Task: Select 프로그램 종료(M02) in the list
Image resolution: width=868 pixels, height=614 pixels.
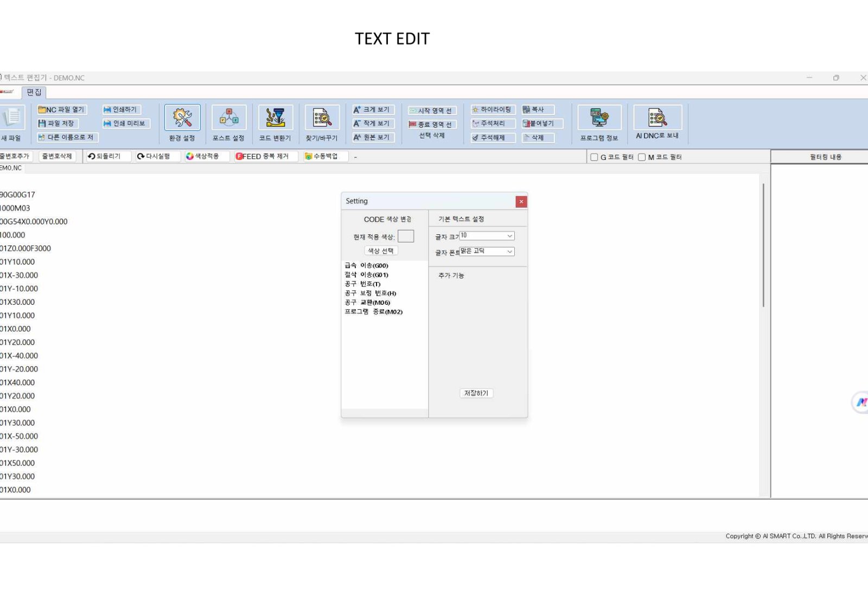Action: click(374, 311)
